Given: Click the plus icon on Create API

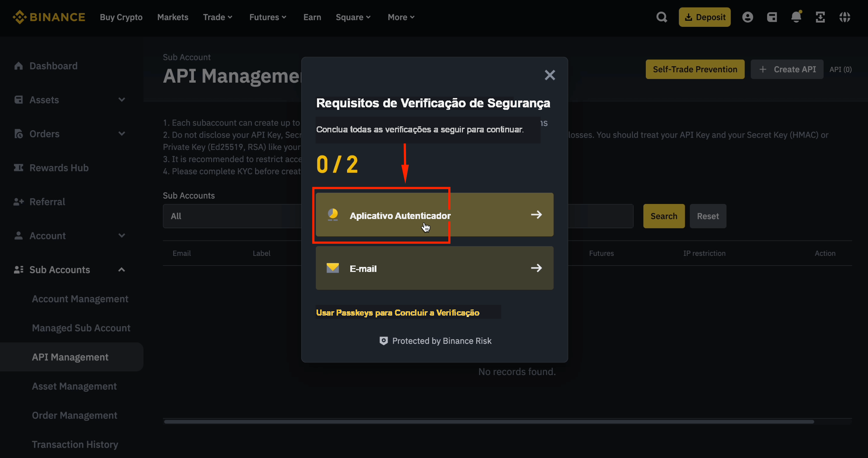Looking at the screenshot, I should pyautogui.click(x=763, y=69).
